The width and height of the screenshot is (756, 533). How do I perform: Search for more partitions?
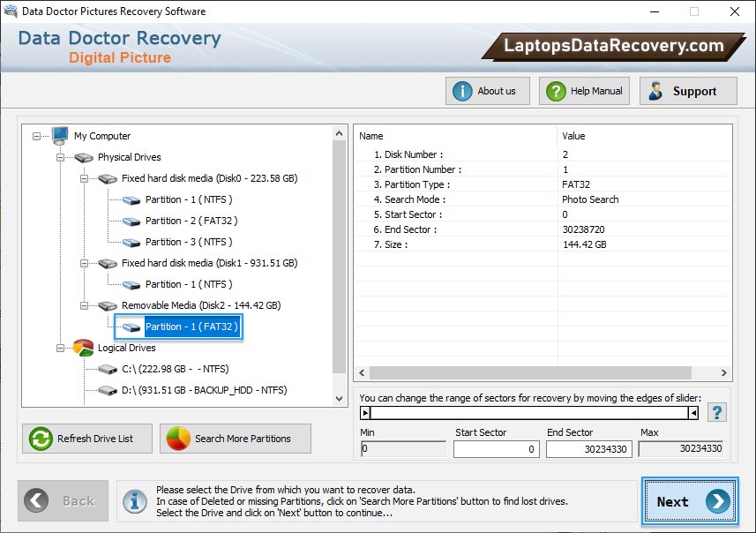tap(236, 439)
